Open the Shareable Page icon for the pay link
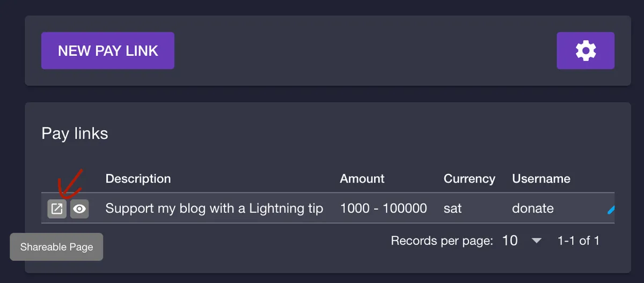 point(57,208)
